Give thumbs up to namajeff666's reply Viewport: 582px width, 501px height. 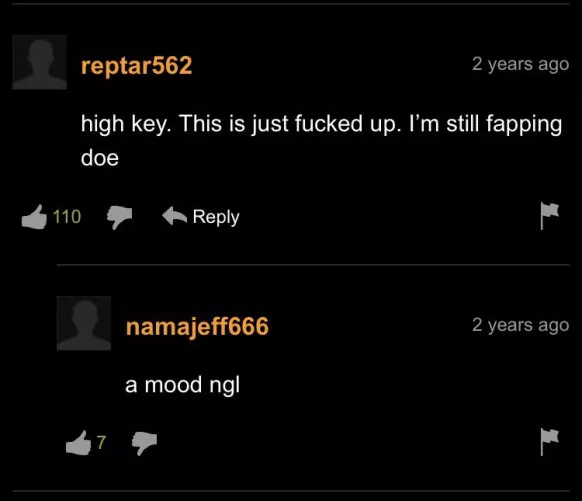pyautogui.click(x=78, y=443)
